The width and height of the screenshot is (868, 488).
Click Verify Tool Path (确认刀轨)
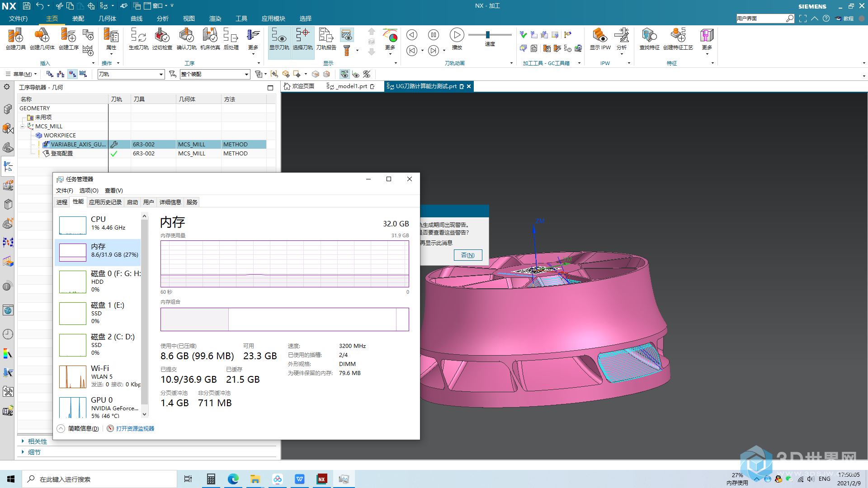tap(186, 38)
